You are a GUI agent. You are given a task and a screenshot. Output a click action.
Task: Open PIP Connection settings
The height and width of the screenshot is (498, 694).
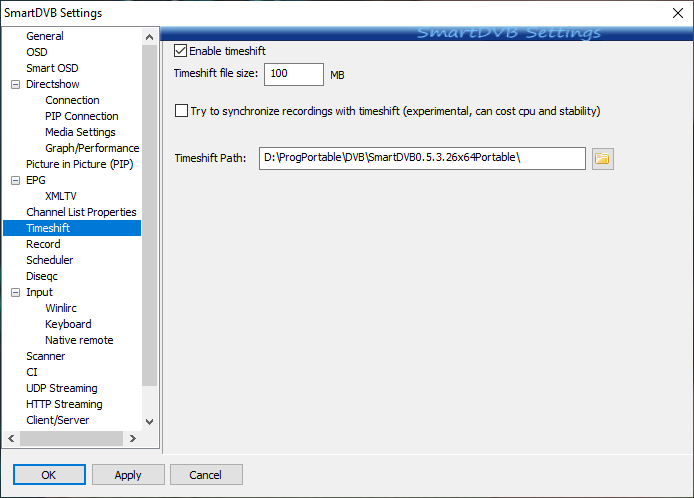[x=82, y=116]
